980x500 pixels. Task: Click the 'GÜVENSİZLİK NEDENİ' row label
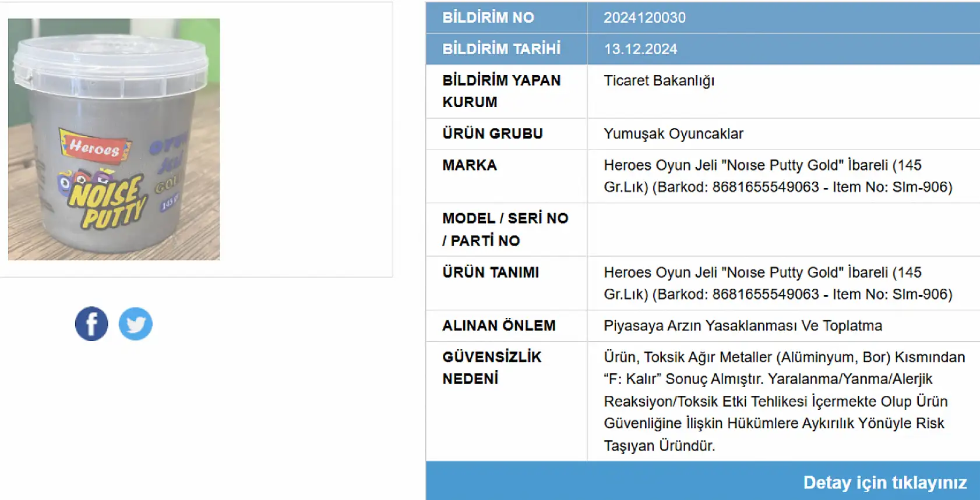point(492,367)
